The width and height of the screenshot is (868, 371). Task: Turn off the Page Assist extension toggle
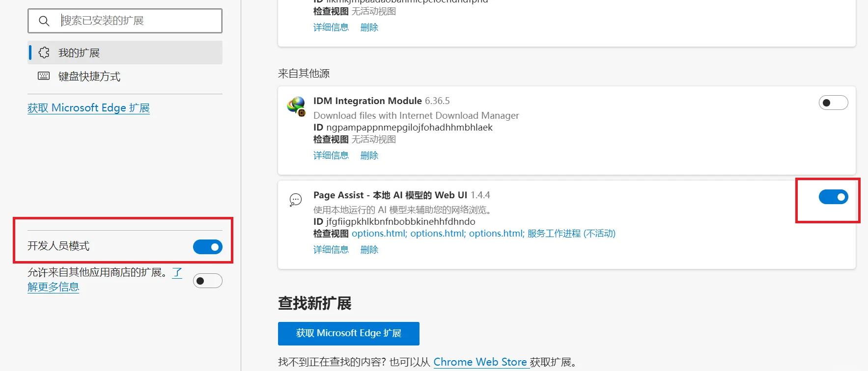pos(833,197)
